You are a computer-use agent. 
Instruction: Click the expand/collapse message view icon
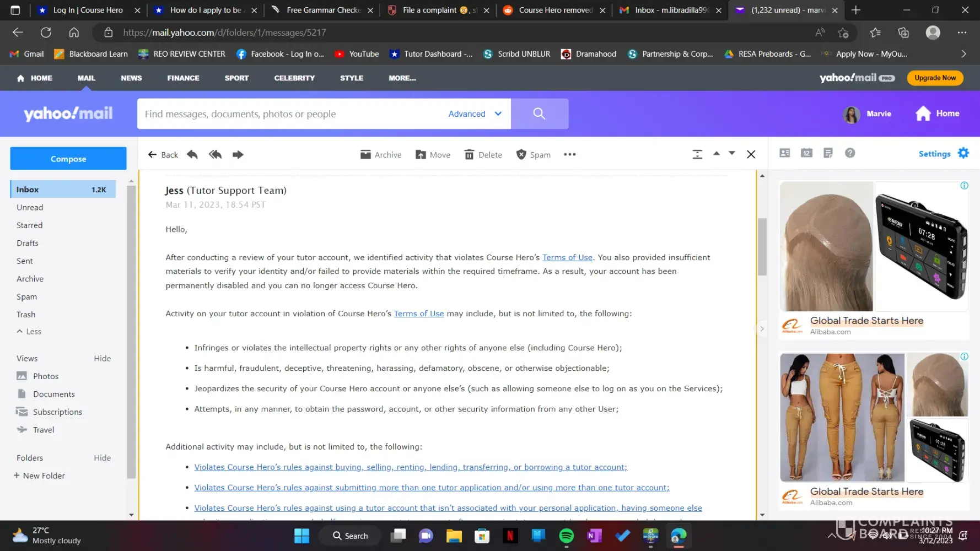(697, 155)
